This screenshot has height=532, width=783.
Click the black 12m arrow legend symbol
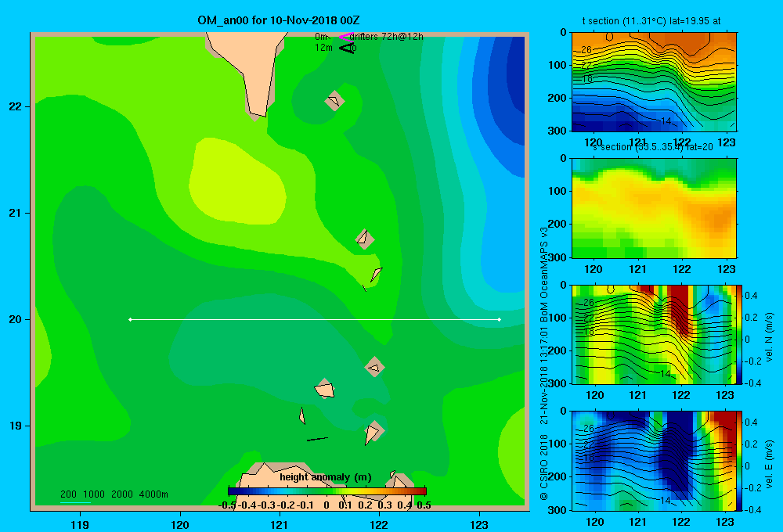(346, 48)
